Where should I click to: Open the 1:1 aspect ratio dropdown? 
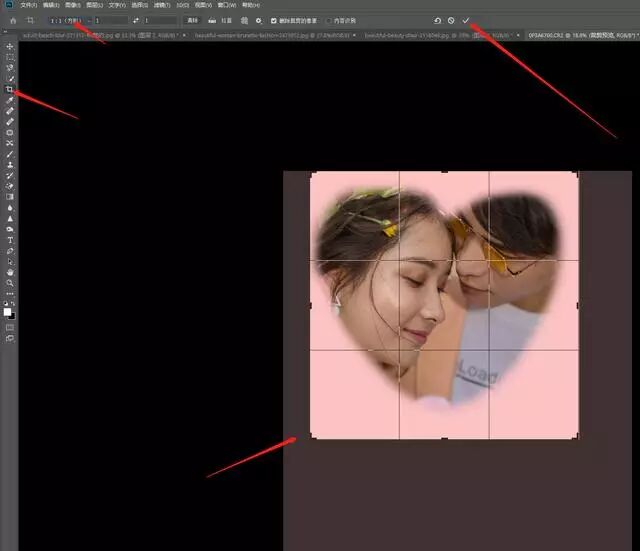[66, 20]
